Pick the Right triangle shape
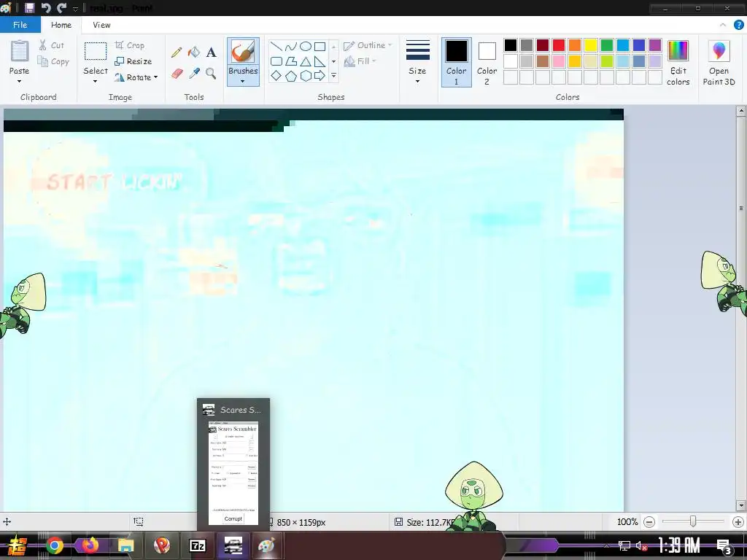The width and height of the screenshot is (747, 560). pos(320,61)
